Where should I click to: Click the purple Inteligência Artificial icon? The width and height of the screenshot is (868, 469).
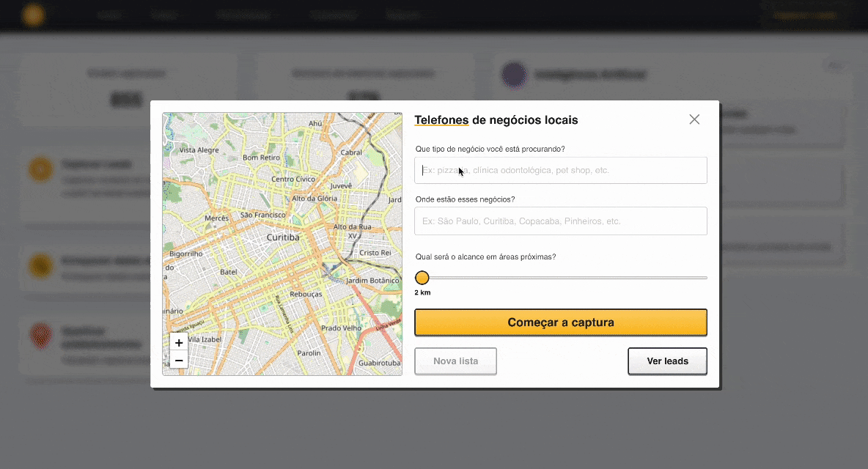point(514,74)
